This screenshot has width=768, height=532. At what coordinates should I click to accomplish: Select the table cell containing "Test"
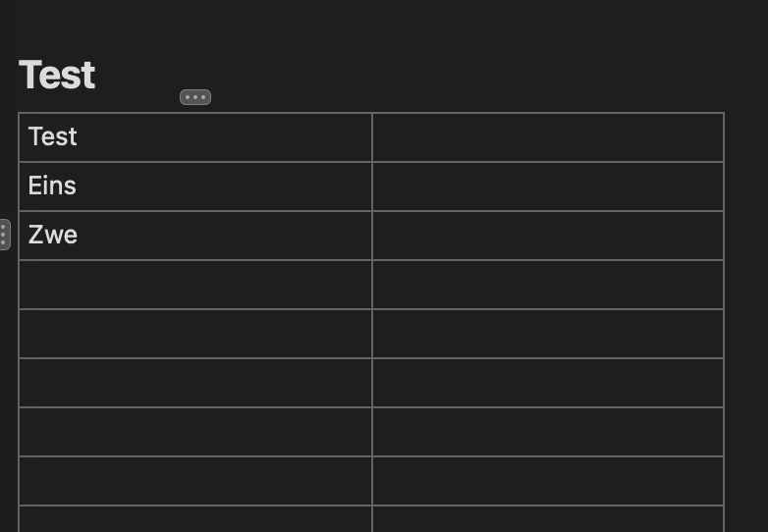tap(194, 137)
